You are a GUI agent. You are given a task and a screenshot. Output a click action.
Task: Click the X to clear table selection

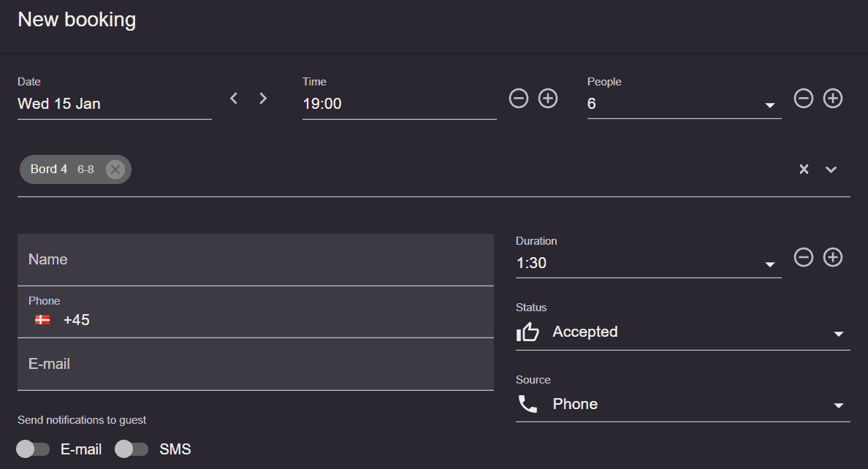(804, 169)
